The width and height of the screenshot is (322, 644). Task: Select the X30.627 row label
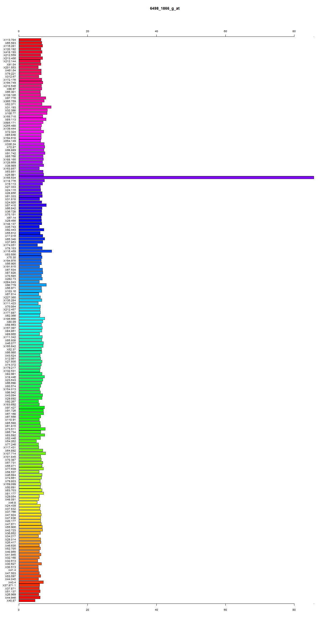pyautogui.click(x=10, y=564)
